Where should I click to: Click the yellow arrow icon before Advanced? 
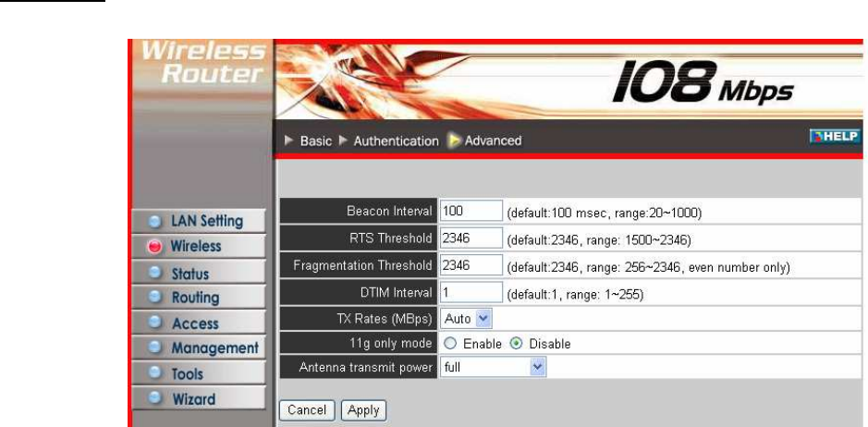455,141
